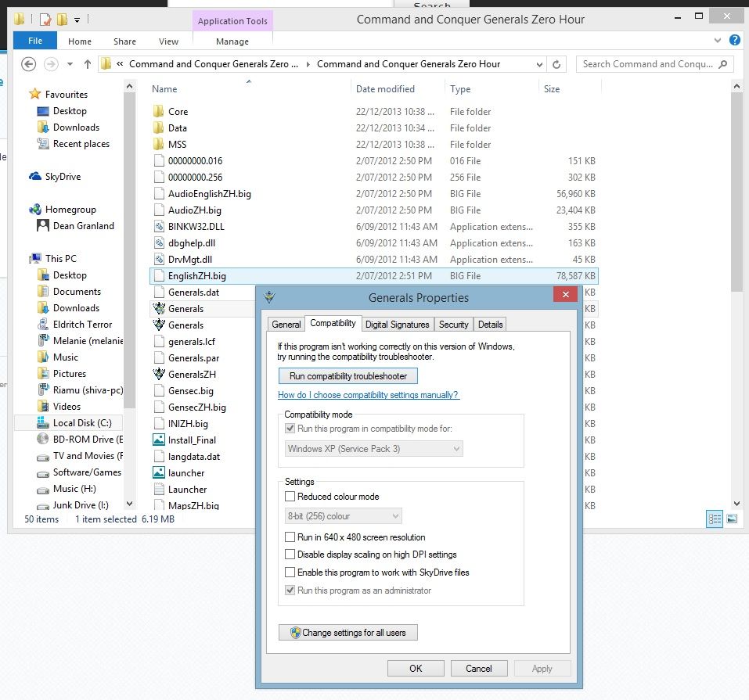The height and width of the screenshot is (700, 749).
Task: Click the quick access New Folder icon
Action: point(62,19)
